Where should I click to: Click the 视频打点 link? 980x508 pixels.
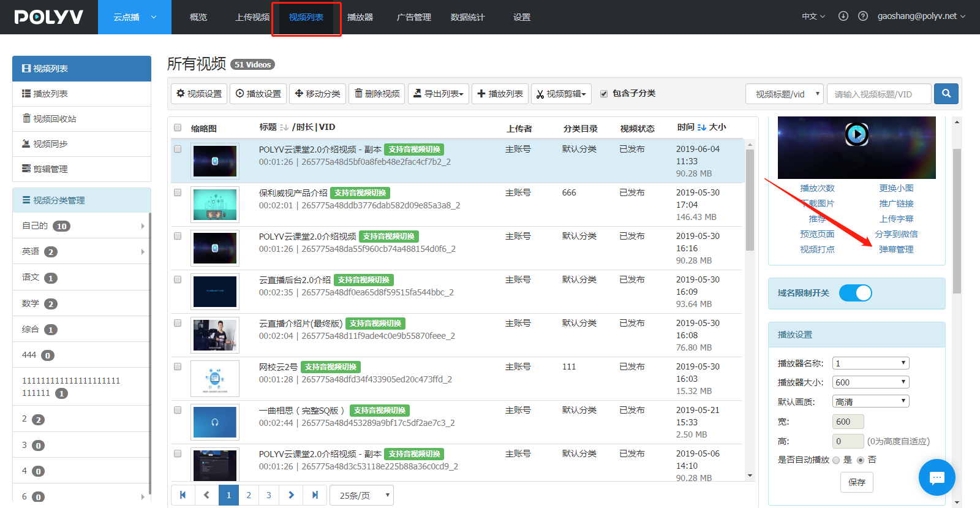[817, 249]
